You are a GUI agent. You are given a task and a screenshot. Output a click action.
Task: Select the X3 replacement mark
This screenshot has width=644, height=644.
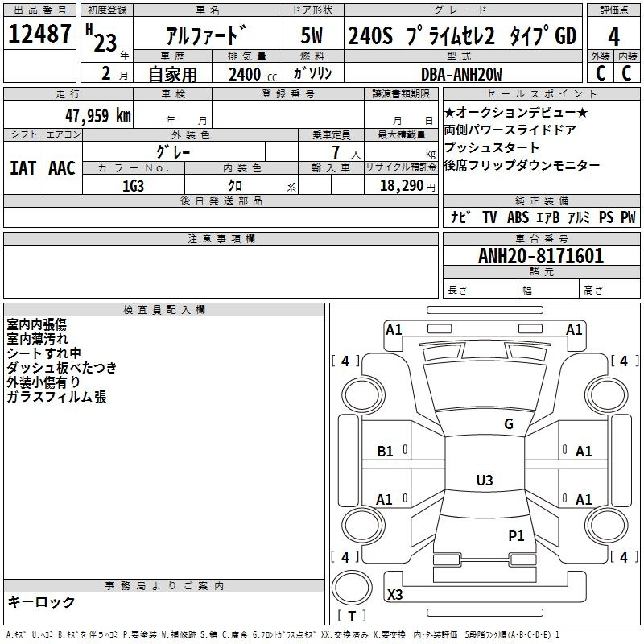(395, 595)
